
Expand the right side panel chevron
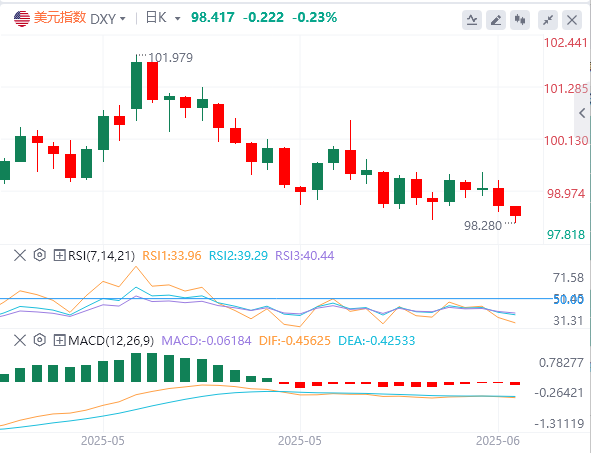point(582,113)
